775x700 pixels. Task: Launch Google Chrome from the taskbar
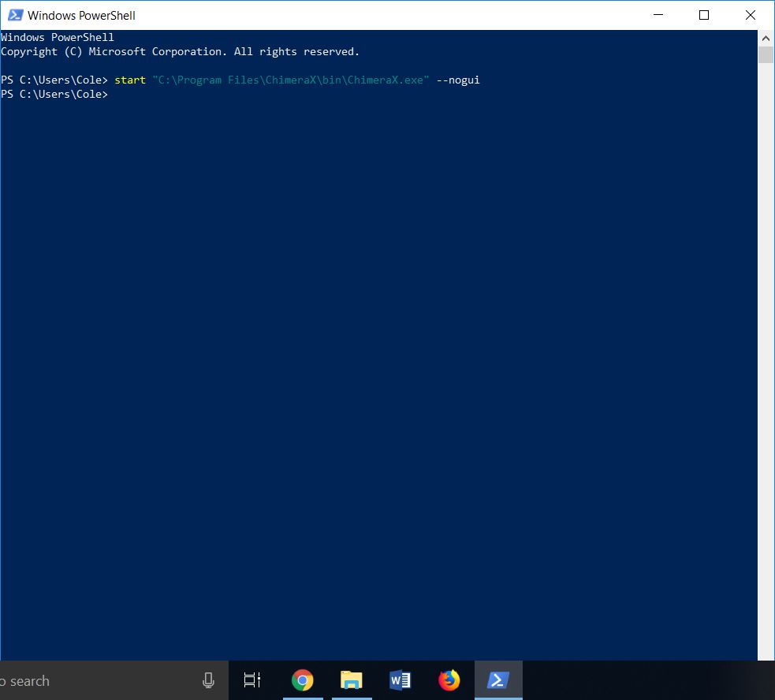(x=302, y=680)
